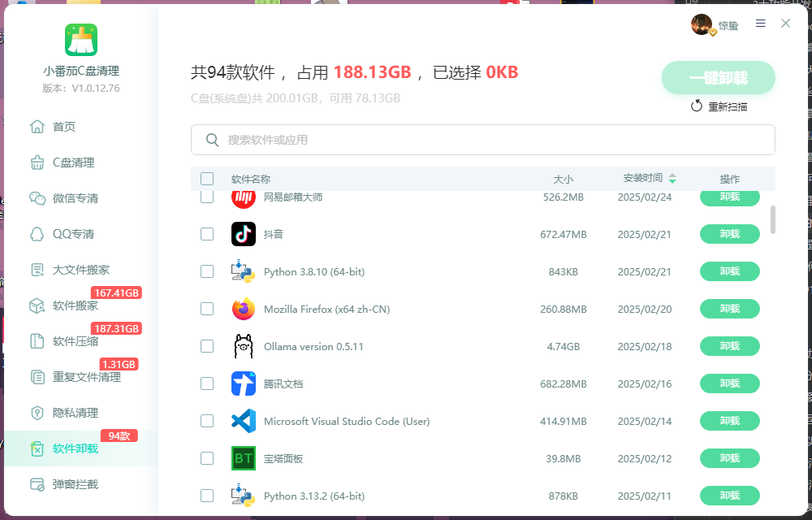
Task: Uninstall 腾讯文档 via 卸载 button
Action: point(730,383)
